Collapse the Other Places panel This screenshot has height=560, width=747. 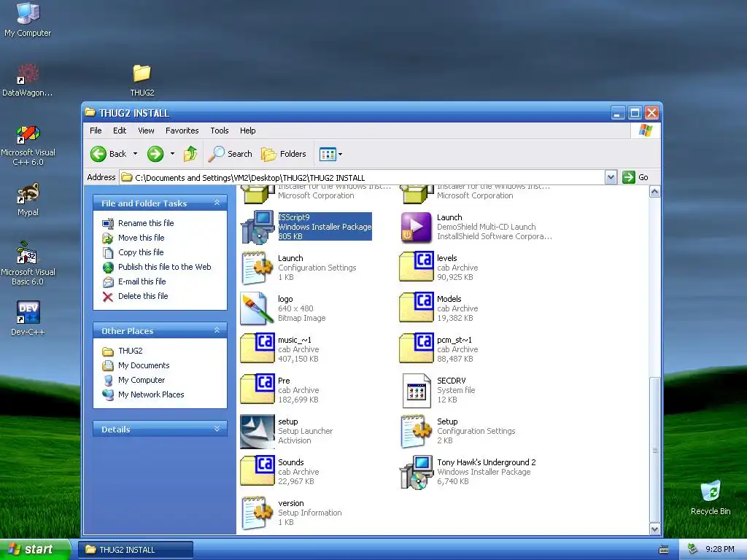[217, 330]
